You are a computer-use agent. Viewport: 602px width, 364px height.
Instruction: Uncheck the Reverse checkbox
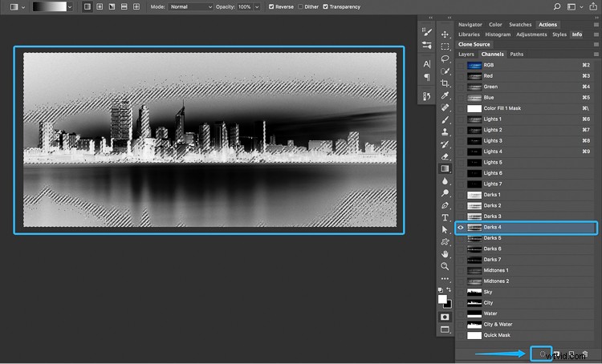coord(271,7)
